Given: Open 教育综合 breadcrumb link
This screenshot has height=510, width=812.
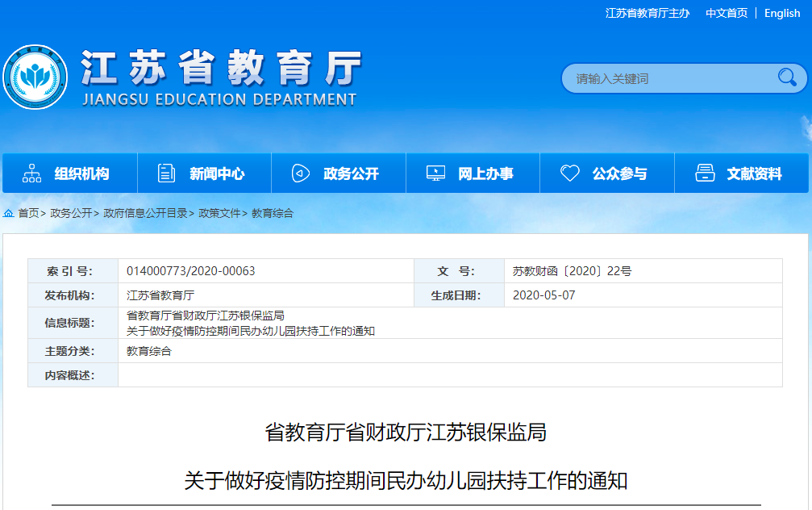Looking at the screenshot, I should 273,213.
